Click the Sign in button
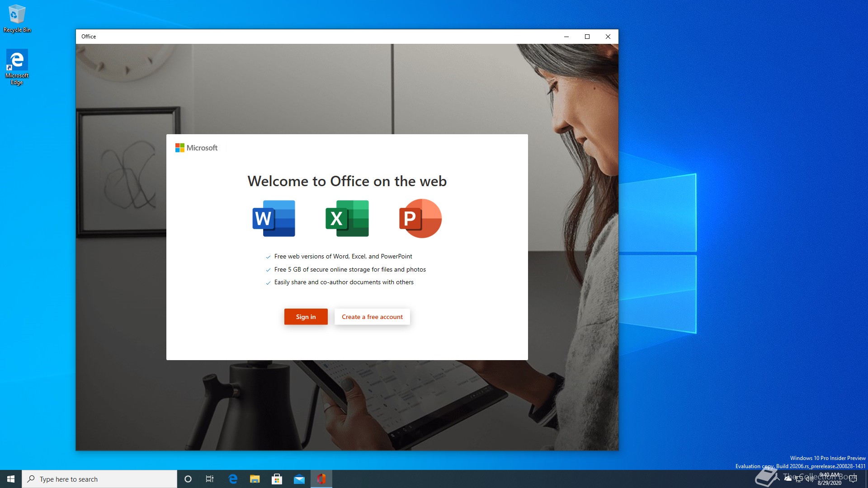Screen dimensions: 868x488 pyautogui.click(x=306, y=317)
